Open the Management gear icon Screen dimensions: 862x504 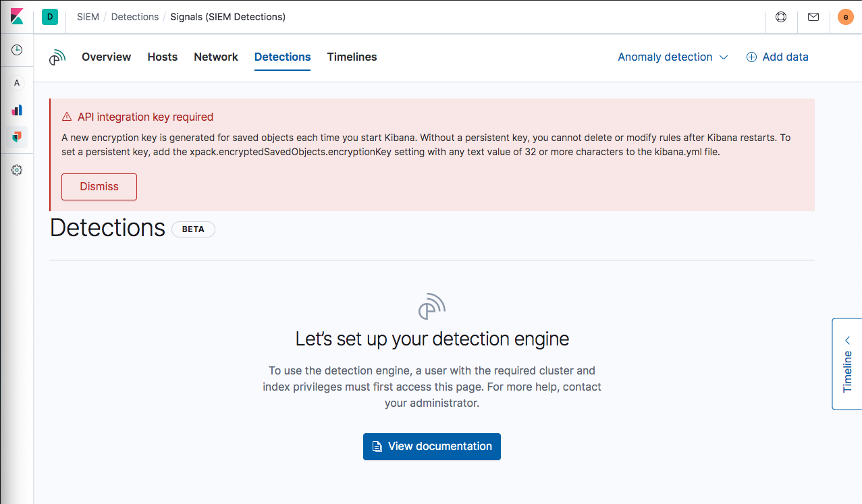pos(17,171)
